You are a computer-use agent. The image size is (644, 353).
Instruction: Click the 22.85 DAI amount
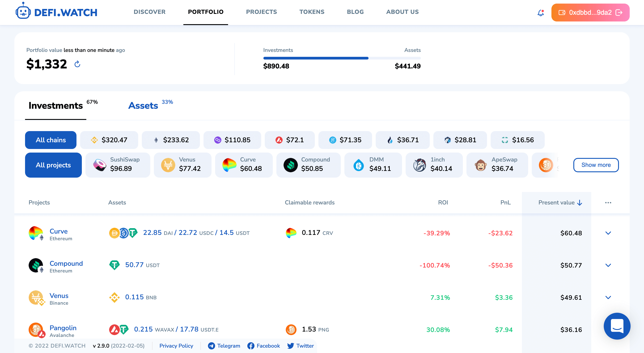158,233
